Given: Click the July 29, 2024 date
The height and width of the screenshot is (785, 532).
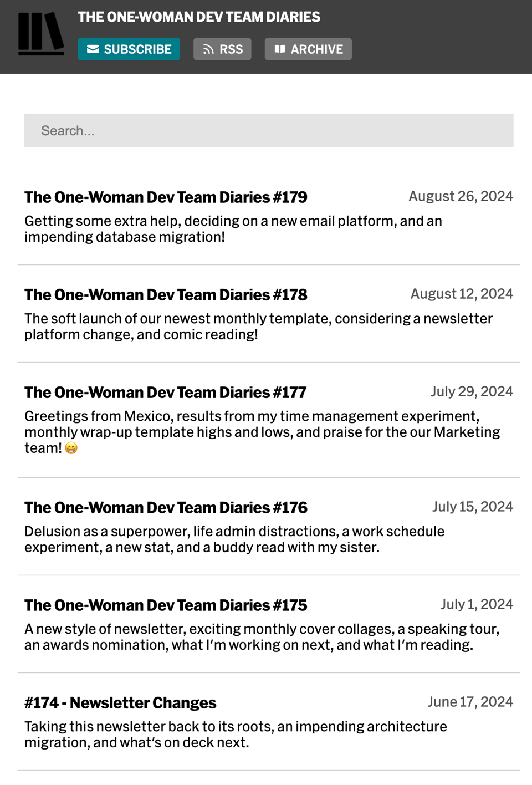Looking at the screenshot, I should tap(472, 391).
